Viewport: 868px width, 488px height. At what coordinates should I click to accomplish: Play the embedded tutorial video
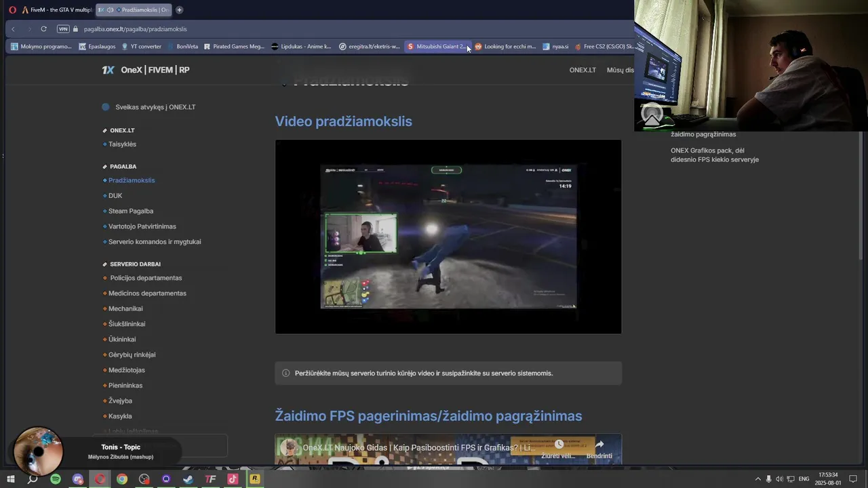[448, 237]
